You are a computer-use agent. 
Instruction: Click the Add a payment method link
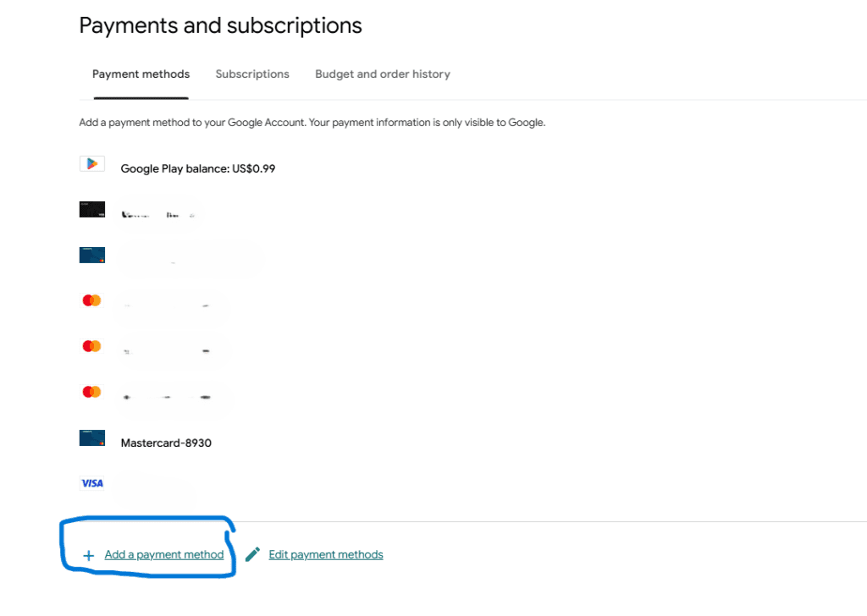164,555
